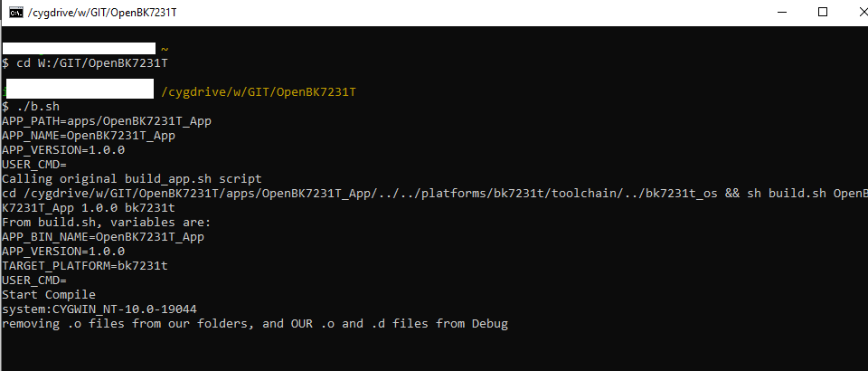Click the 'Start Compile' output line
Image resolution: width=868 pixels, height=371 pixels.
pyautogui.click(x=49, y=295)
